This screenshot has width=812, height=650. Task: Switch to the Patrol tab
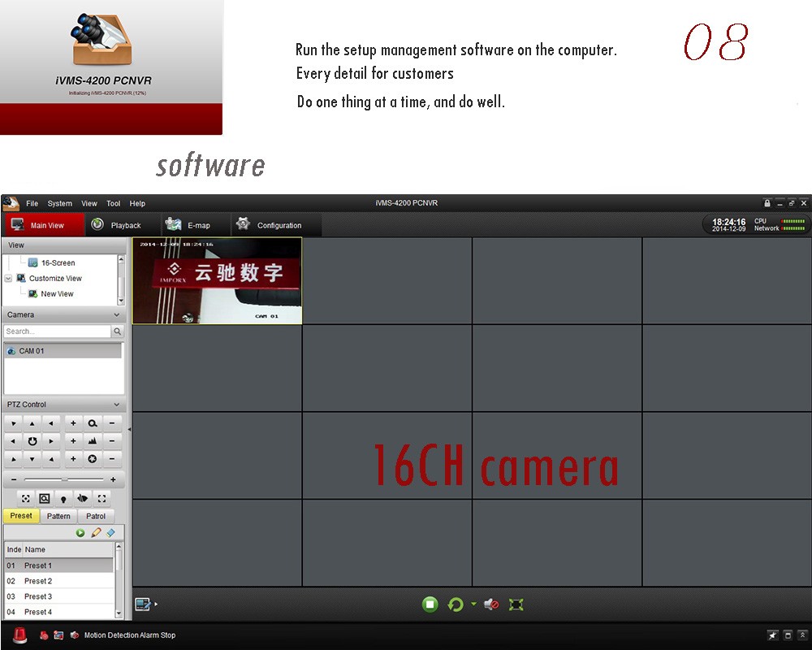tap(96, 516)
